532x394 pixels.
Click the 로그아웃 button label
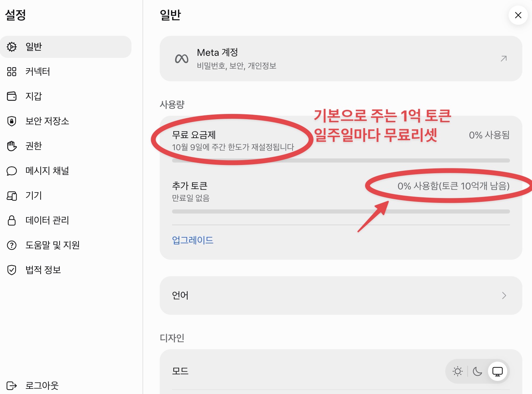42,385
